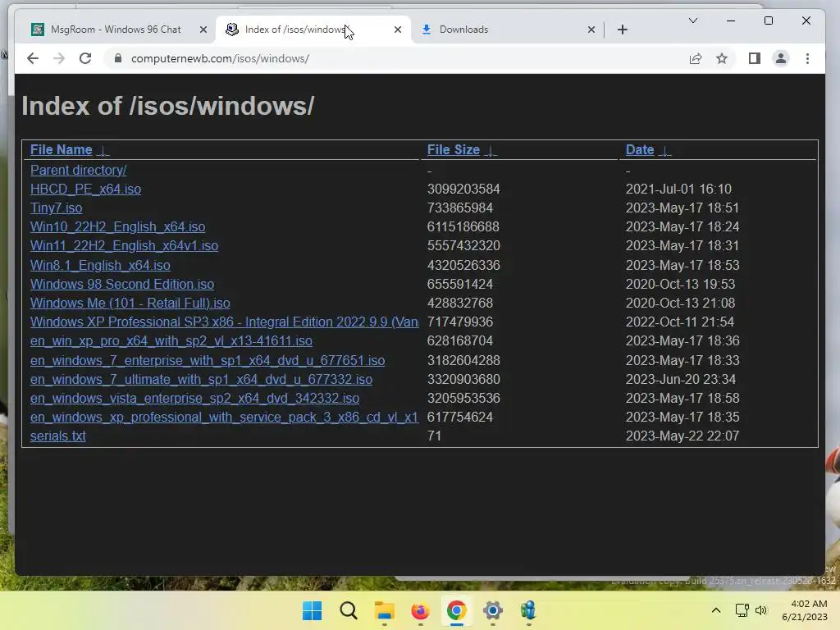Image resolution: width=840 pixels, height=630 pixels.
Task: Toggle Date descending sort arrow
Action: coord(664,151)
